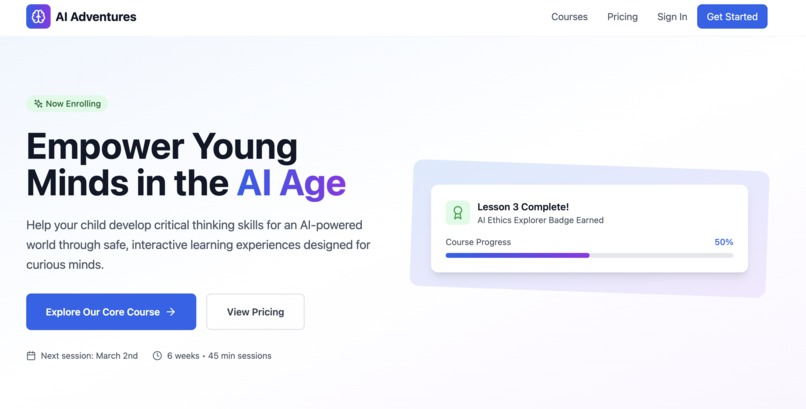The image size is (806, 409).
Task: Open the Courses menu item
Action: (569, 16)
